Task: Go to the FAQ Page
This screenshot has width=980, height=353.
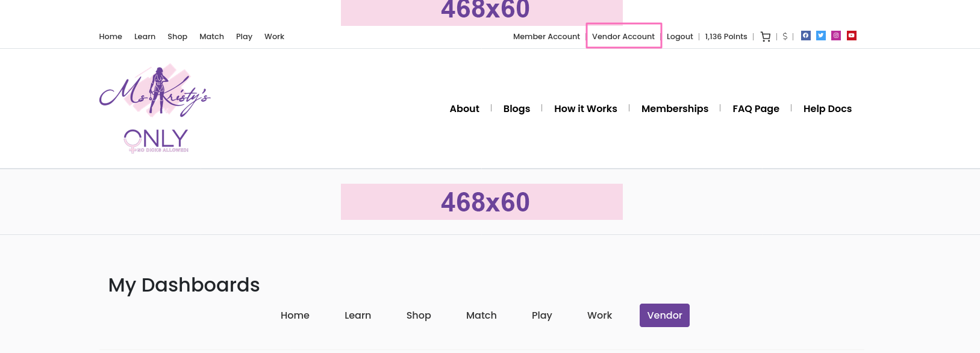Action: point(756,109)
